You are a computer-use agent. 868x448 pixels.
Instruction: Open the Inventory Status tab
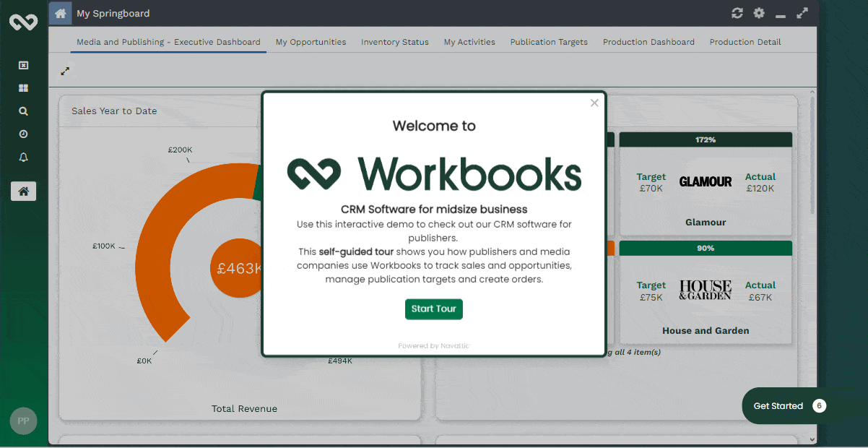tap(395, 42)
